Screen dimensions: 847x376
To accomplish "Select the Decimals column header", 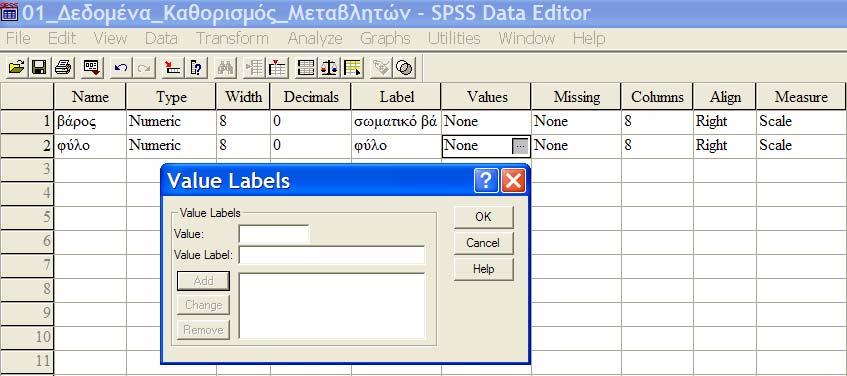I will click(x=311, y=97).
